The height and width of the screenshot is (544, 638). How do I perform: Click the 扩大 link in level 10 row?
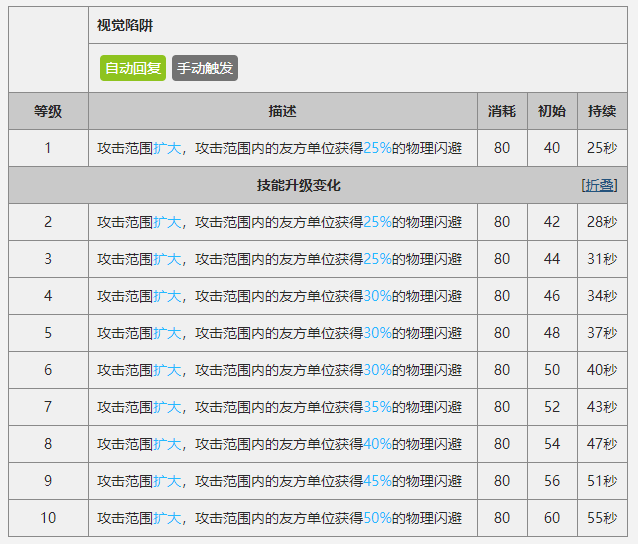coord(167,518)
